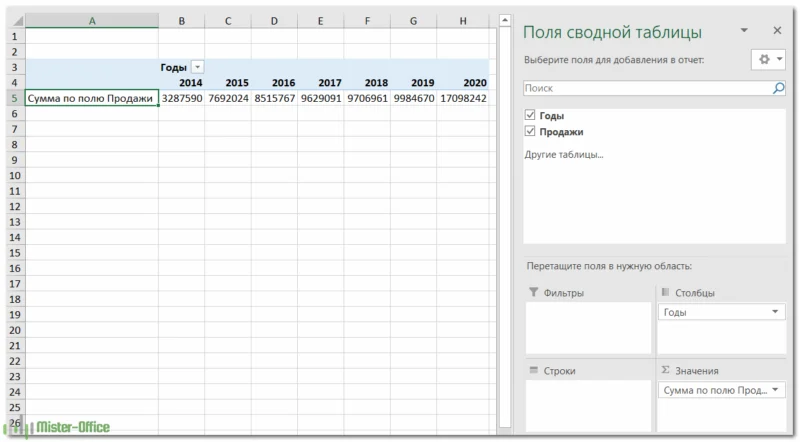The height and width of the screenshot is (442, 800).
Task: Click the Другие таблицы link
Action: 564,155
